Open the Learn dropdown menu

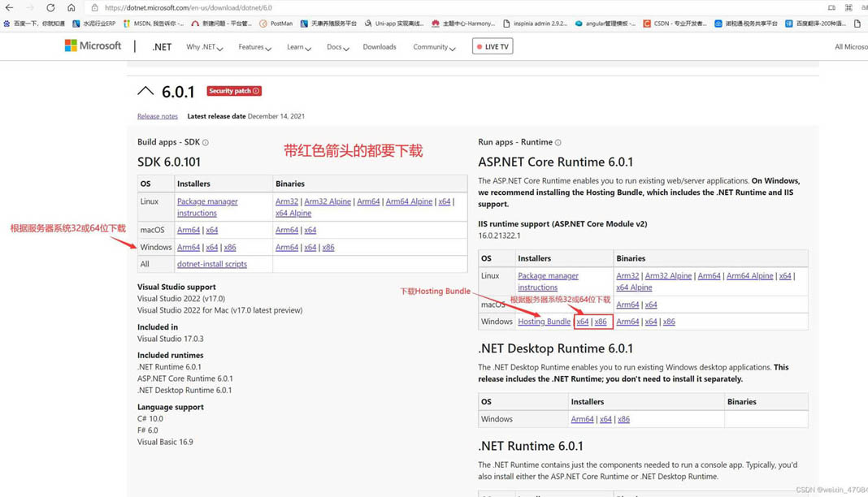(298, 47)
